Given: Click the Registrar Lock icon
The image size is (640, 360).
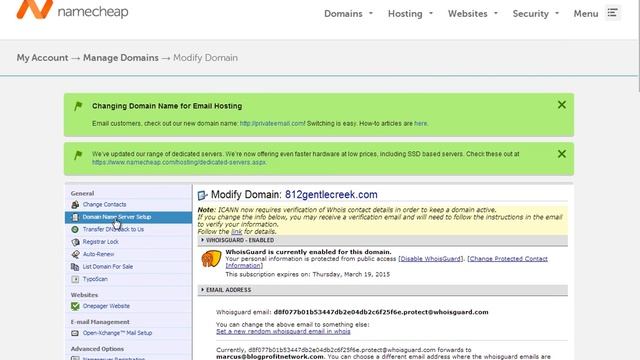Looking at the screenshot, I should pyautogui.click(x=75, y=242).
